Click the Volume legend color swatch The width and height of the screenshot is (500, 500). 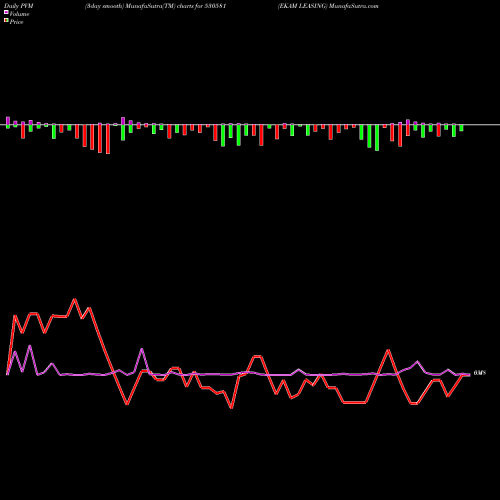[x=6, y=12]
